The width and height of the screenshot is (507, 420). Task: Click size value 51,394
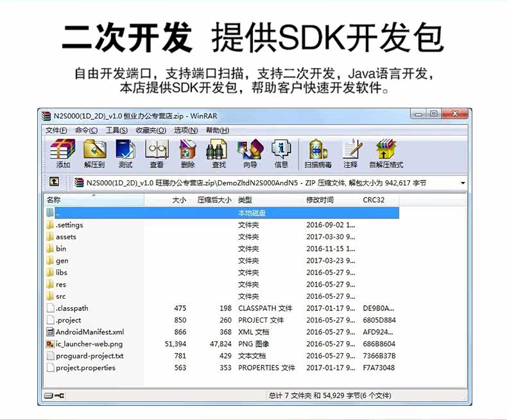[x=176, y=344]
